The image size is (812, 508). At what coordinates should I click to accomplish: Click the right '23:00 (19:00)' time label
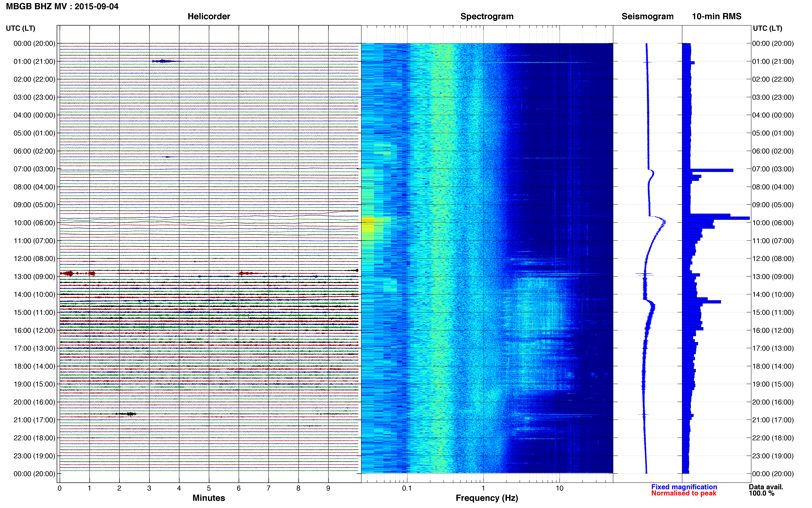coord(773,456)
